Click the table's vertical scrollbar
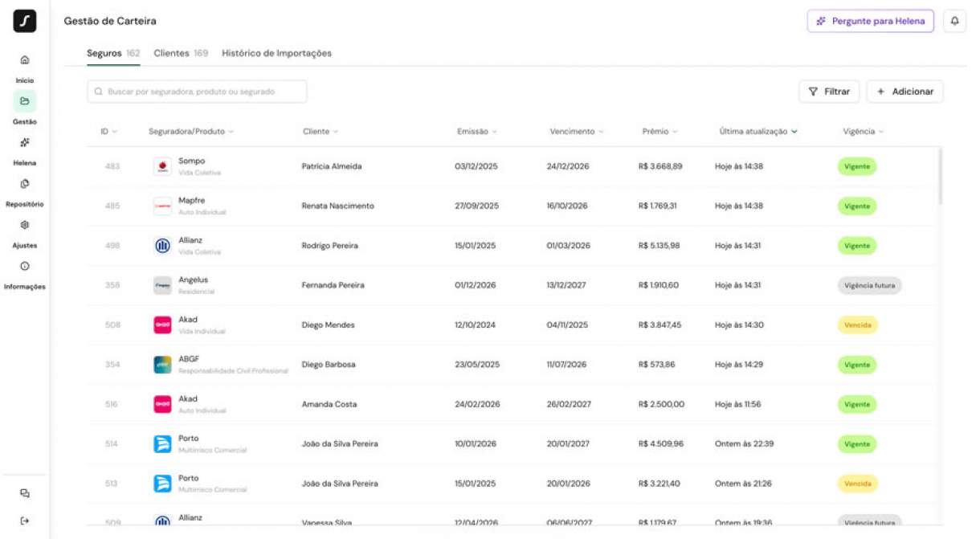 (939, 177)
